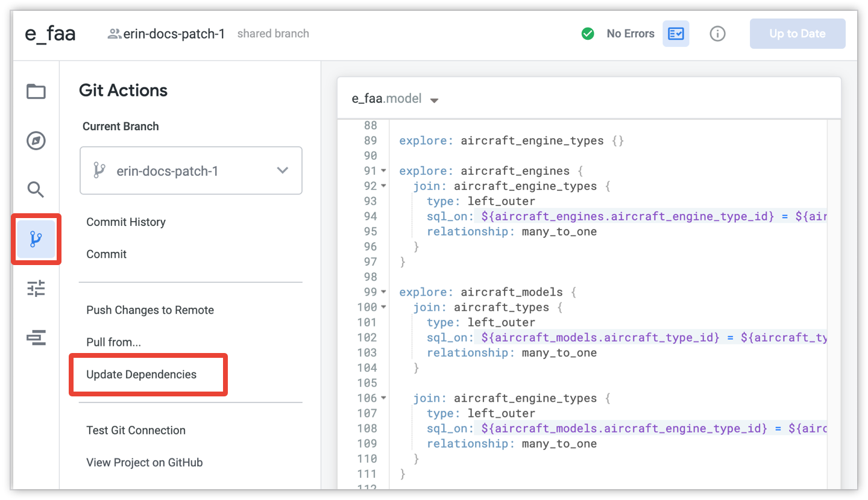Click the Up to Date button
The width and height of the screenshot is (868, 500).
pyautogui.click(x=797, y=34)
